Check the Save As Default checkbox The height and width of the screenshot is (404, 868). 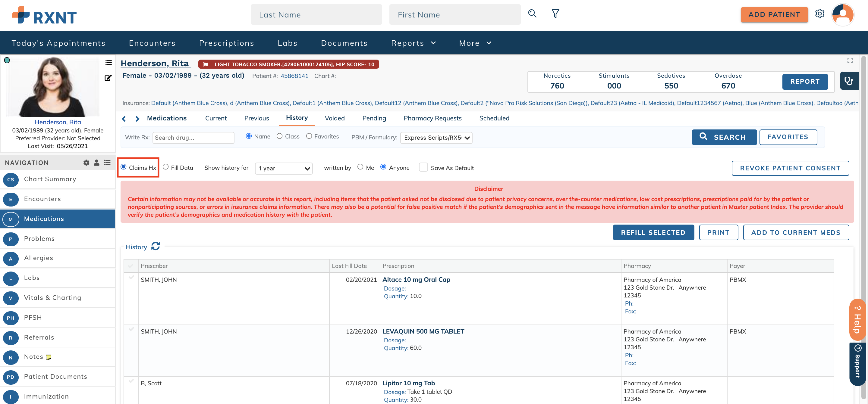coord(423,167)
